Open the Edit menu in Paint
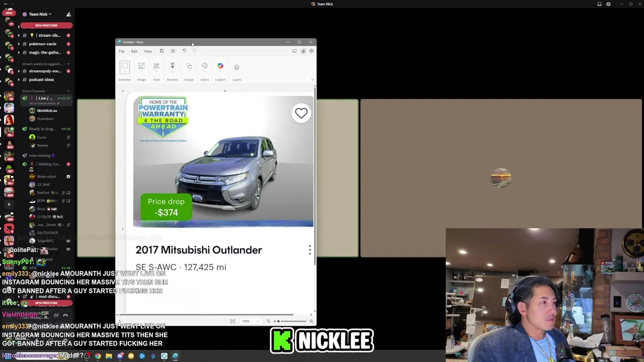The image size is (644, 362). click(x=134, y=51)
